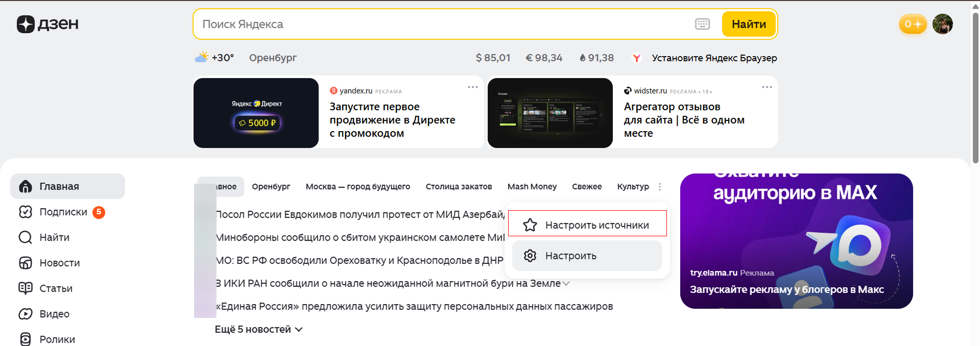Click the virtual keyboard icon in search
Image resolution: width=980 pixels, height=346 pixels.
702,24
